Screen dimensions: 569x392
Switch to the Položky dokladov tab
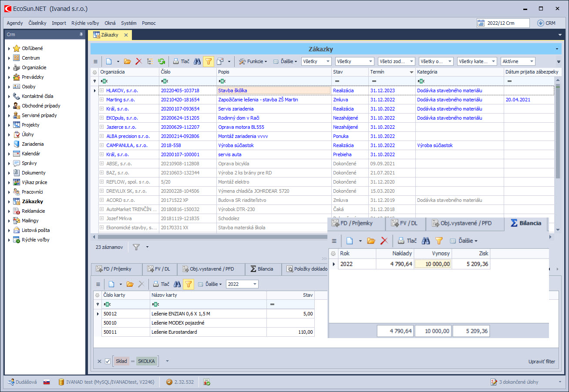(307, 269)
